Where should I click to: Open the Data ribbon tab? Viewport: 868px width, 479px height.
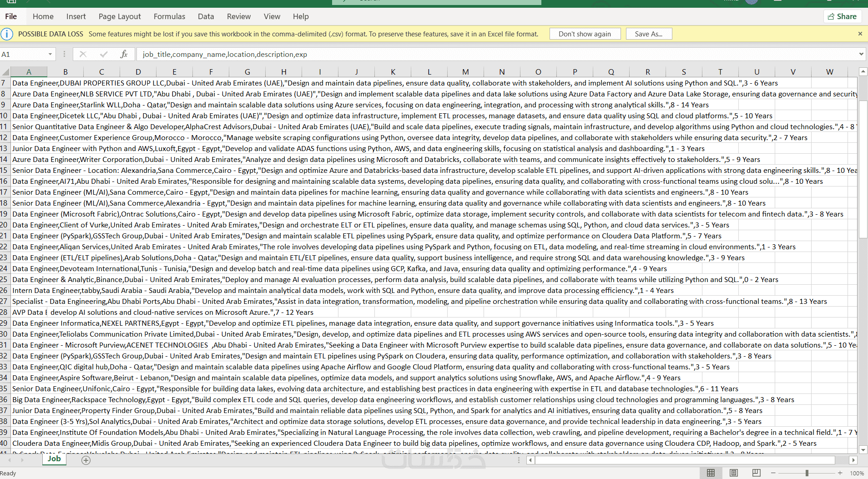[206, 16]
